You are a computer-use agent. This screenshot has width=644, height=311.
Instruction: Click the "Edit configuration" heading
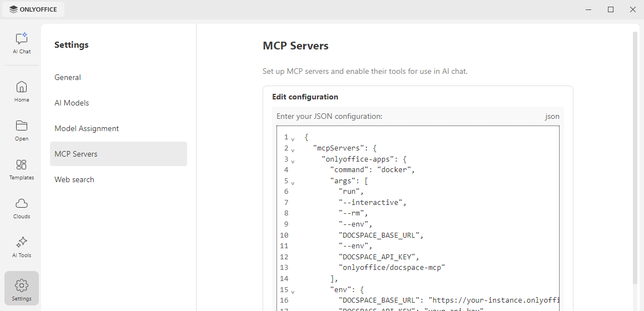tap(305, 97)
